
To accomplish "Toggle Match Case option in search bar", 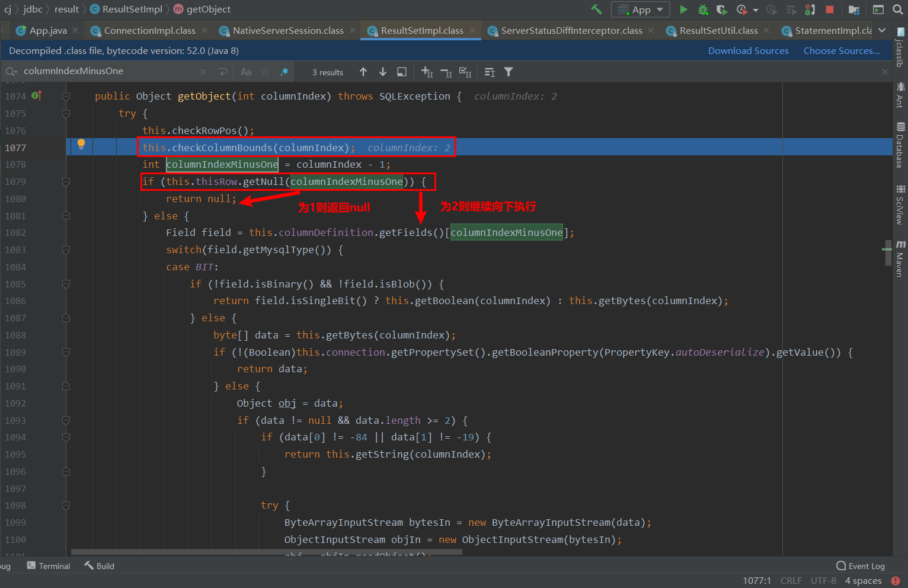I will tap(246, 72).
